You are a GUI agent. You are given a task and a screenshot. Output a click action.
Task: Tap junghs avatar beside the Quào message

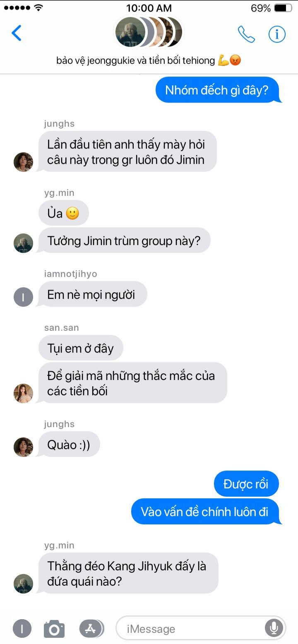23,447
